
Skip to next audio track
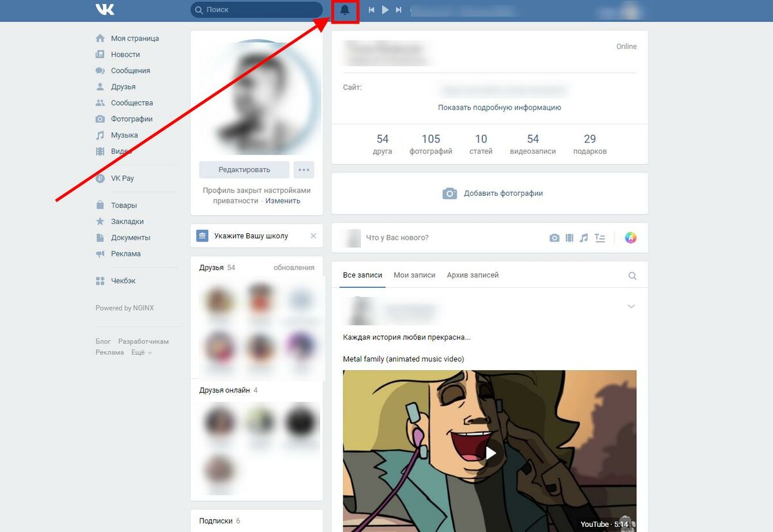coord(399,10)
